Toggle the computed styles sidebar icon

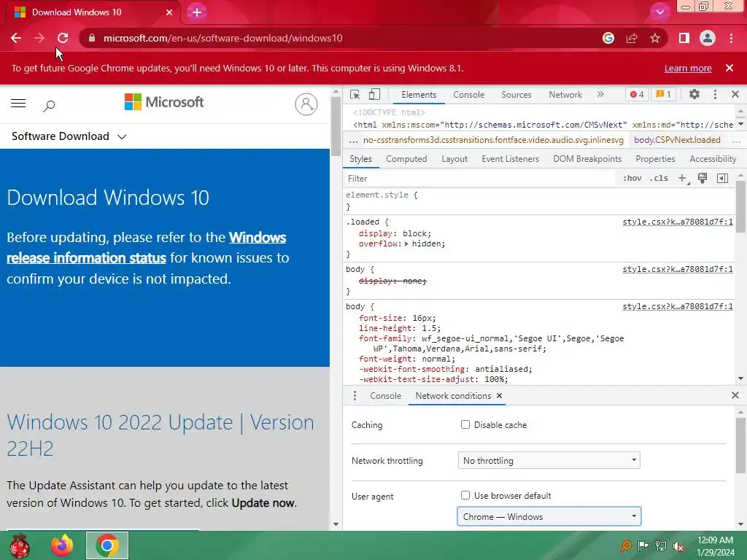pos(722,178)
